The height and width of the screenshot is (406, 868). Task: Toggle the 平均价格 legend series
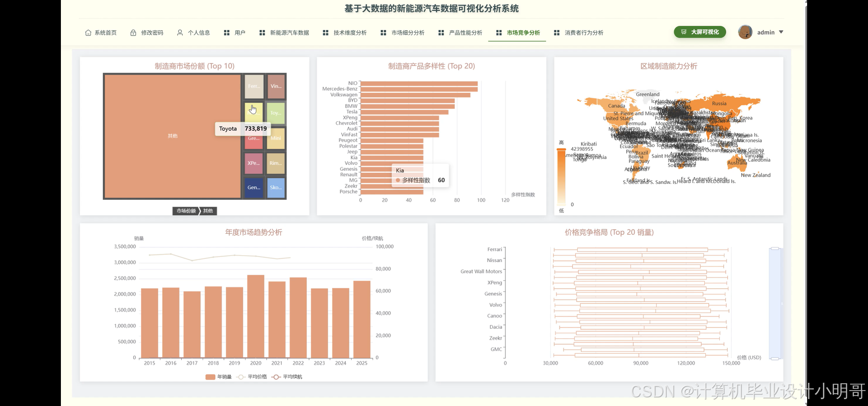tap(251, 377)
